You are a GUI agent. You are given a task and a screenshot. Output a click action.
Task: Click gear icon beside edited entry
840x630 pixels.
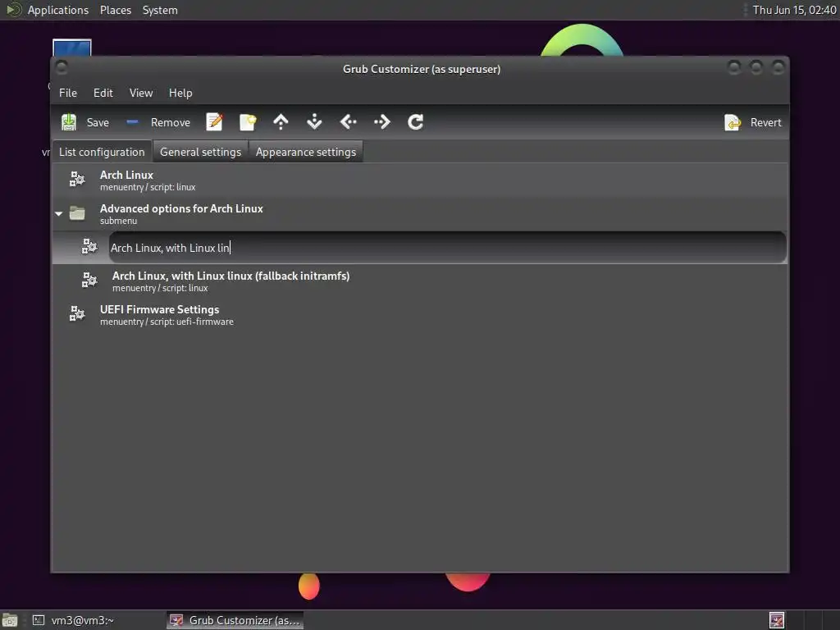tap(89, 246)
